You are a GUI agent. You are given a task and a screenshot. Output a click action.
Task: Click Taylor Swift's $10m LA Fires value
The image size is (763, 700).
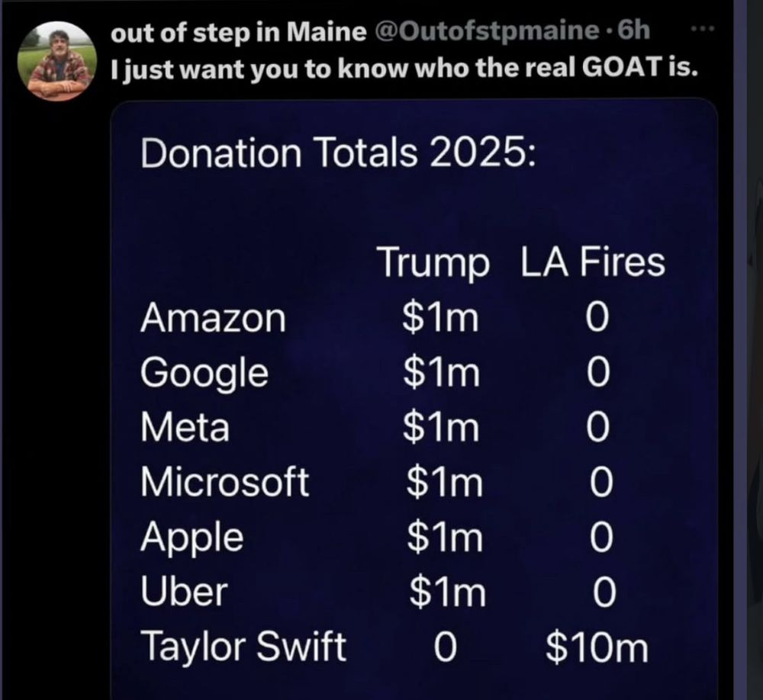597,648
